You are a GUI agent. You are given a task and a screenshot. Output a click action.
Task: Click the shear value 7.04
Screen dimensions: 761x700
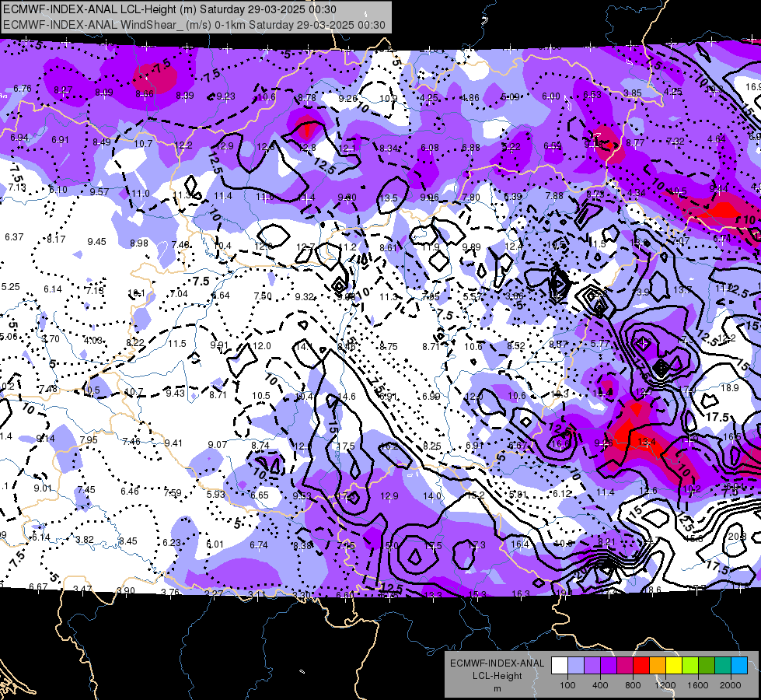[179, 293]
